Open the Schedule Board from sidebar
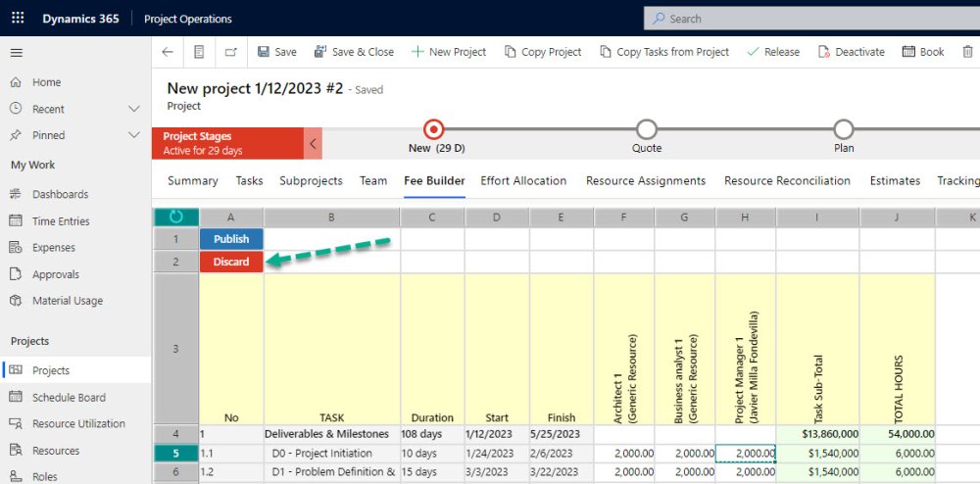This screenshot has height=484, width=980. coord(69,397)
